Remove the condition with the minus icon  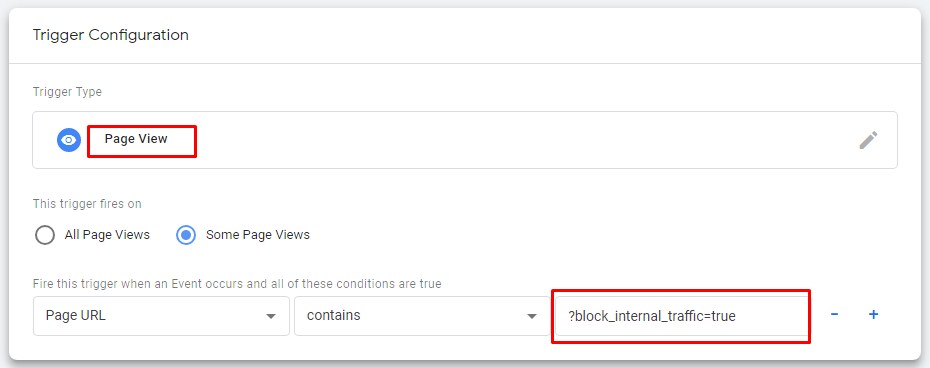[834, 315]
